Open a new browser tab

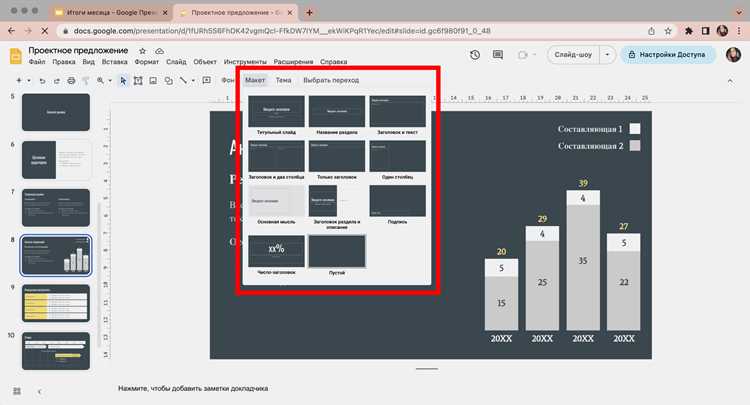click(x=309, y=12)
